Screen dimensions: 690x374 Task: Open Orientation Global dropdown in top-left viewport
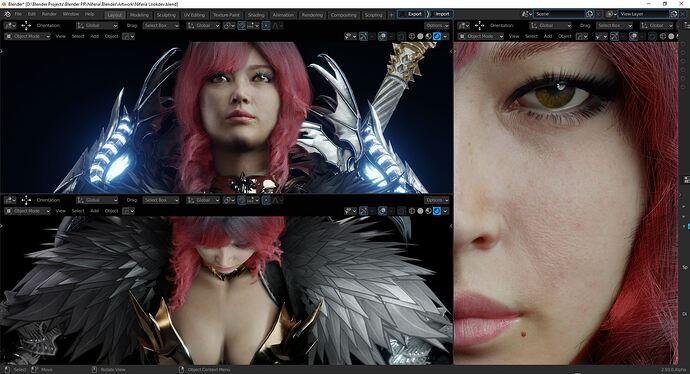point(97,26)
